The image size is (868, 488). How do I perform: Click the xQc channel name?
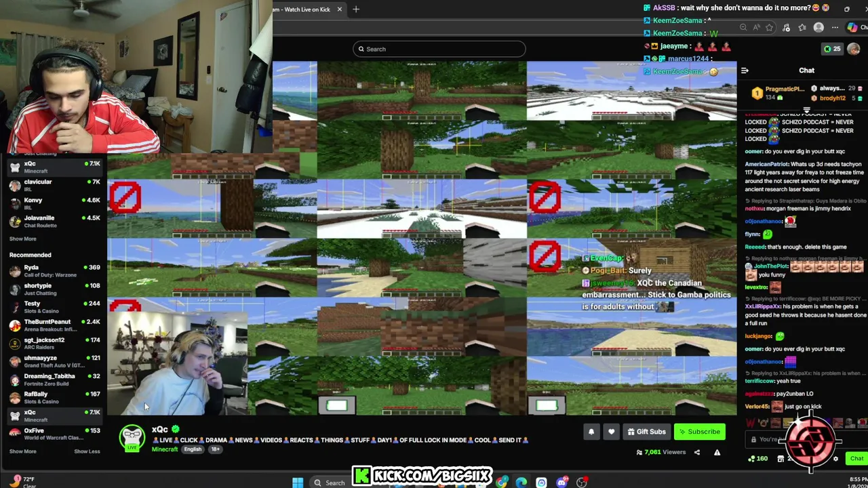tap(159, 429)
